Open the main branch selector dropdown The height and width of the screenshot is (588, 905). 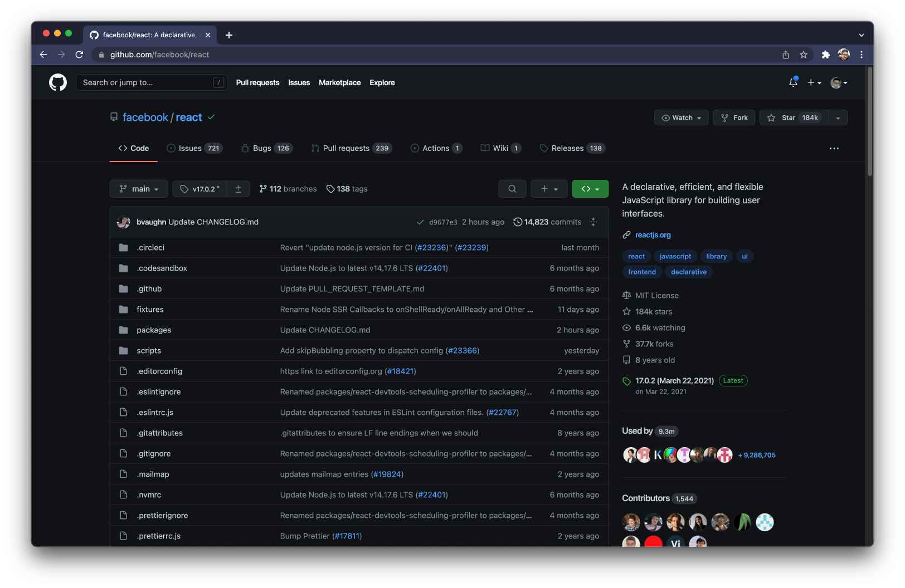(139, 189)
